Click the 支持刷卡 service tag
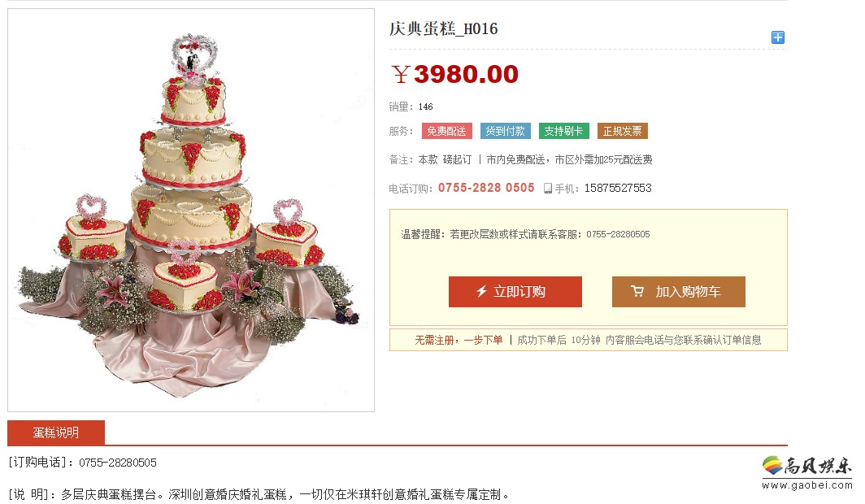 click(564, 131)
